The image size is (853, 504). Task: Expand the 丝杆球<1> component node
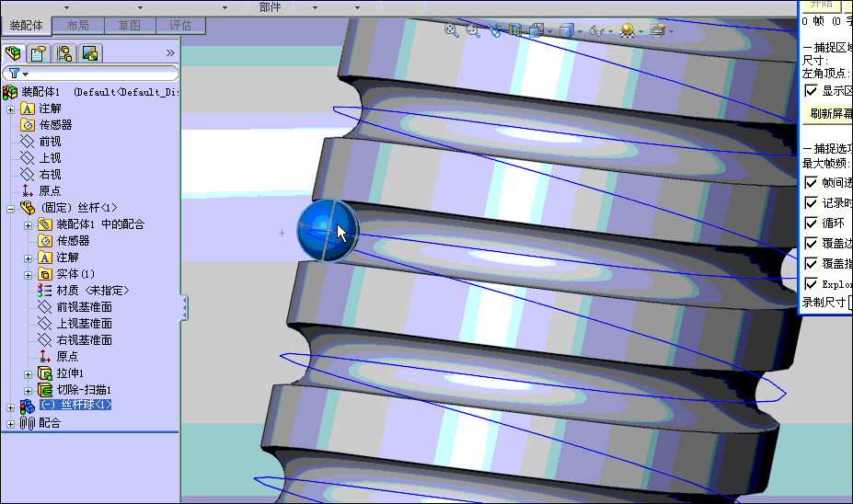tap(10, 407)
